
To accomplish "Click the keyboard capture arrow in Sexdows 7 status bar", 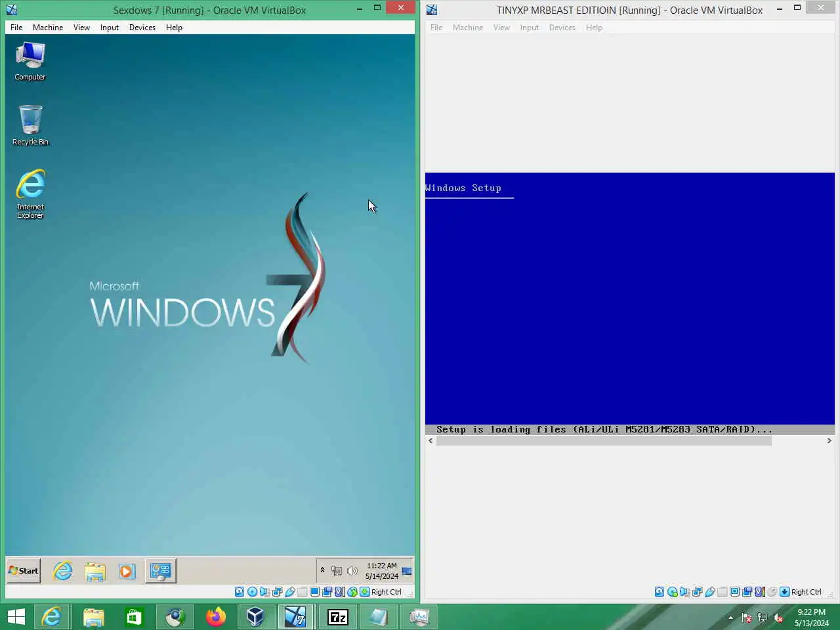I will point(364,592).
